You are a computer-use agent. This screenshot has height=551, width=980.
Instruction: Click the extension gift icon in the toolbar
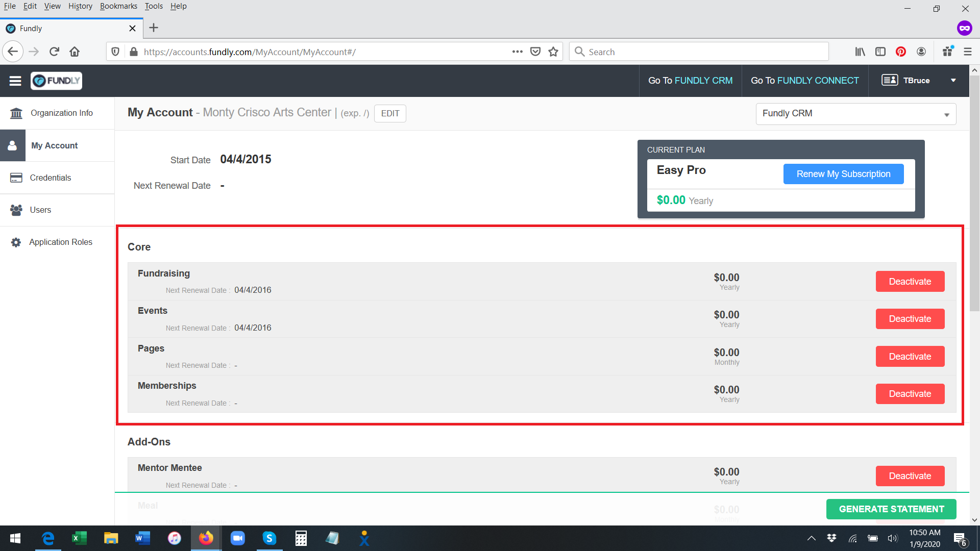[x=948, y=52]
